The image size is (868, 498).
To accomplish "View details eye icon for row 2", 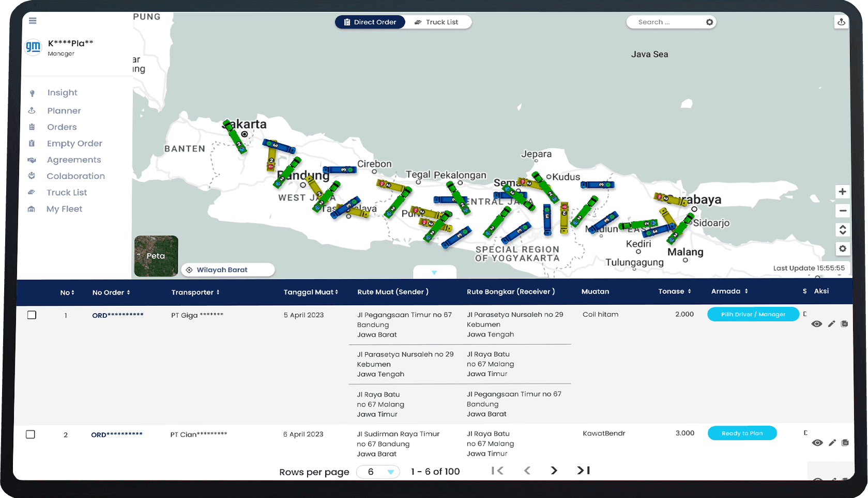I will (817, 443).
